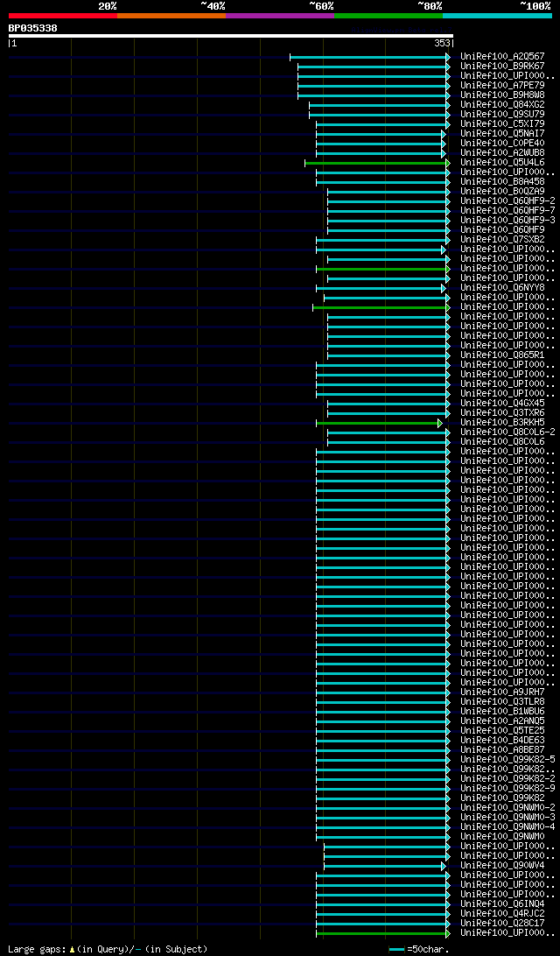
Task: Select the UniRef100_B4DE63 label
Action: pos(502,741)
